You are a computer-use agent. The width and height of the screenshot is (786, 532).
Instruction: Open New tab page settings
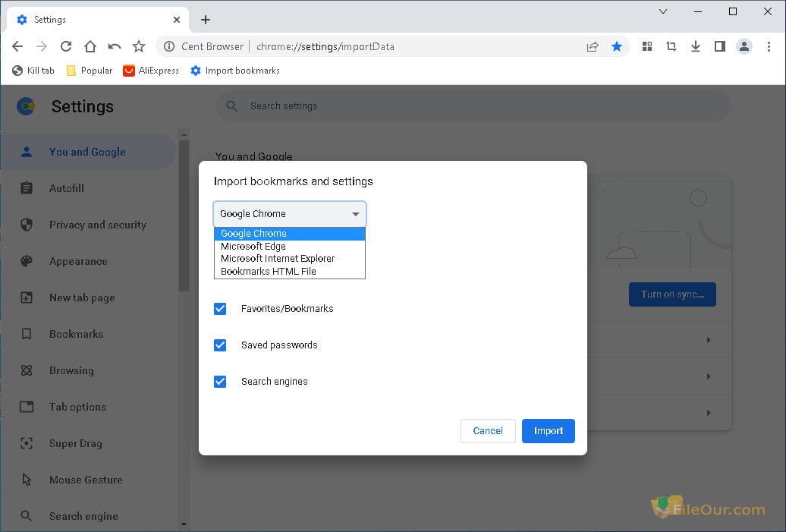88,297
